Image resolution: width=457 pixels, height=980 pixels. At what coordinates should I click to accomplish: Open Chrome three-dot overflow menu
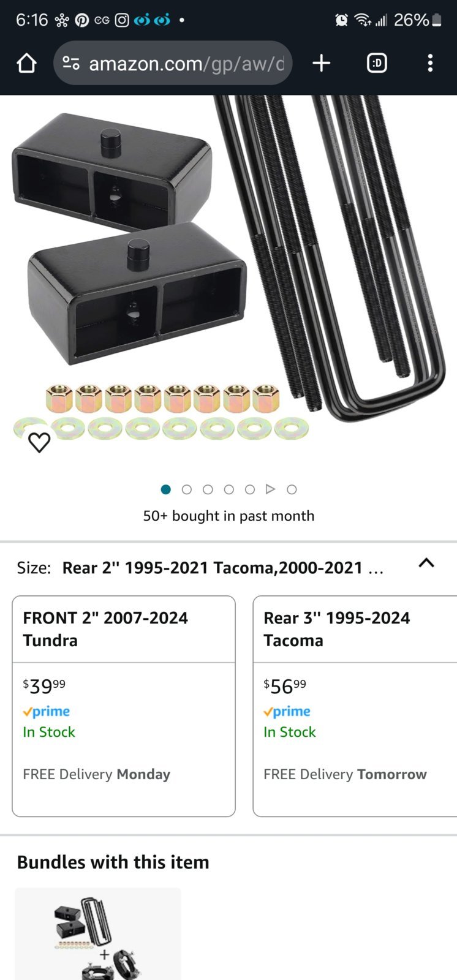(430, 63)
